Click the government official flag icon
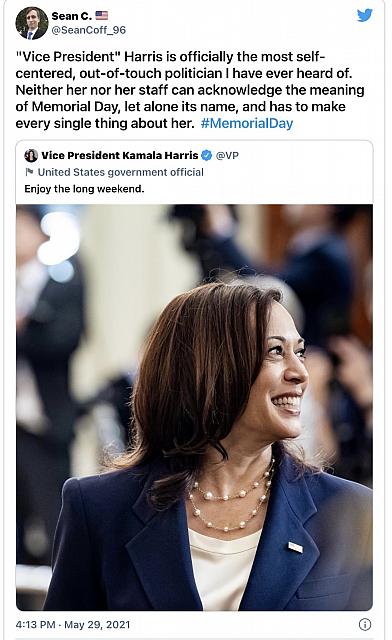 tap(29, 172)
